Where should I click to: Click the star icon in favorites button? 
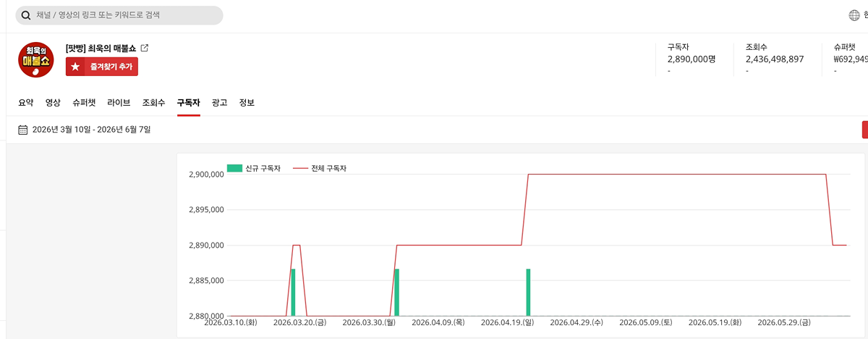pyautogui.click(x=75, y=67)
